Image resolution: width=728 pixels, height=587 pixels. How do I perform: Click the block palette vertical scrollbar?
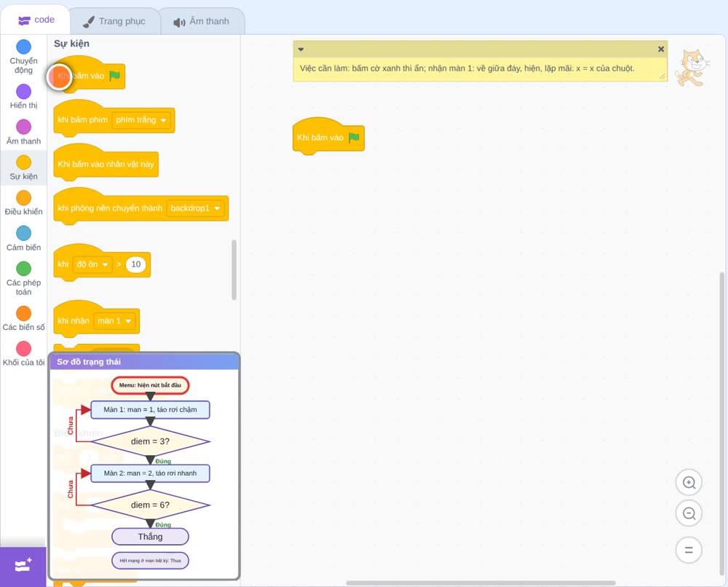coord(234,269)
